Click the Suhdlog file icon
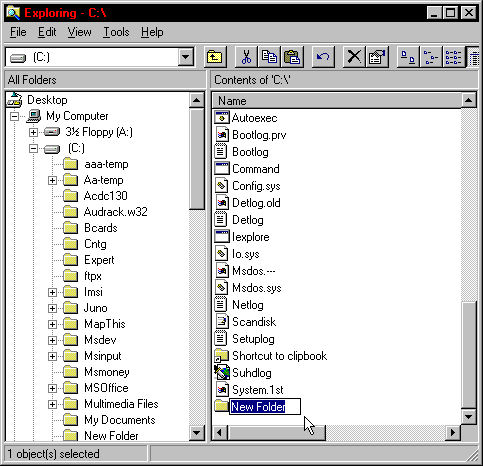The height and width of the screenshot is (466, 483). pos(222,373)
